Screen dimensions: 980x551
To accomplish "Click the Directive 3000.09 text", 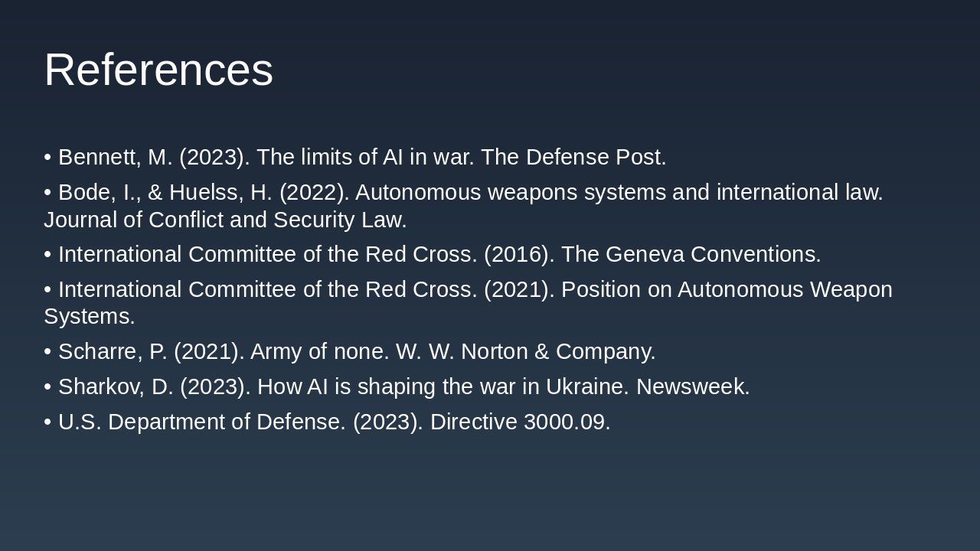I will click(520, 422).
